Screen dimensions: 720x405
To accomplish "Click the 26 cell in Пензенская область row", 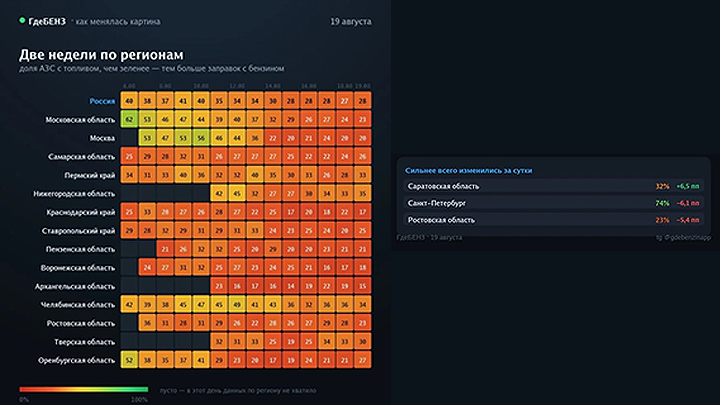I will click(183, 249).
